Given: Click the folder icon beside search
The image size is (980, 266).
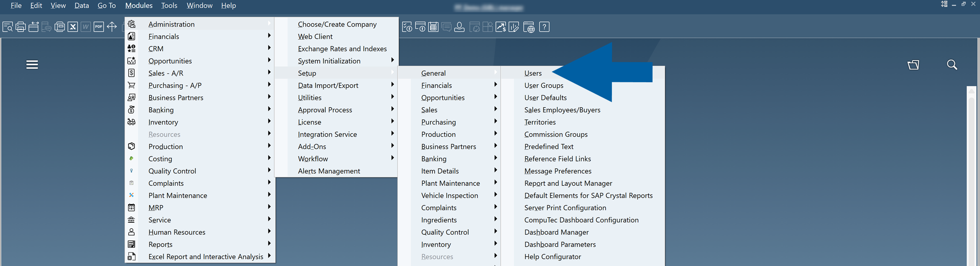Looking at the screenshot, I should click(913, 65).
